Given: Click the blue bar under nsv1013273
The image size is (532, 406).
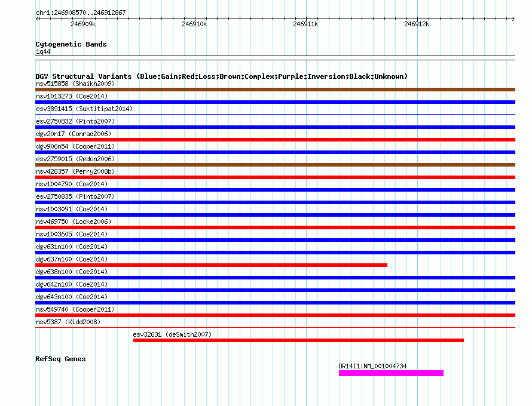Looking at the screenshot, I should (275, 102).
